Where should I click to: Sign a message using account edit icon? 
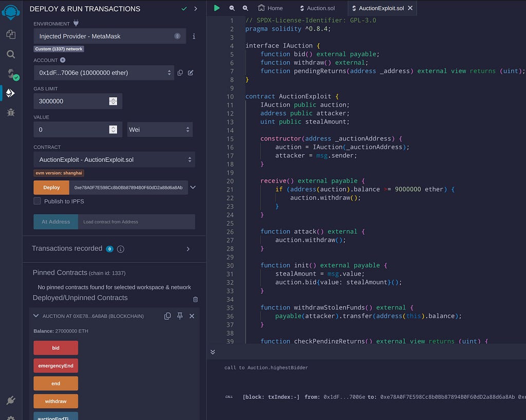(x=191, y=73)
